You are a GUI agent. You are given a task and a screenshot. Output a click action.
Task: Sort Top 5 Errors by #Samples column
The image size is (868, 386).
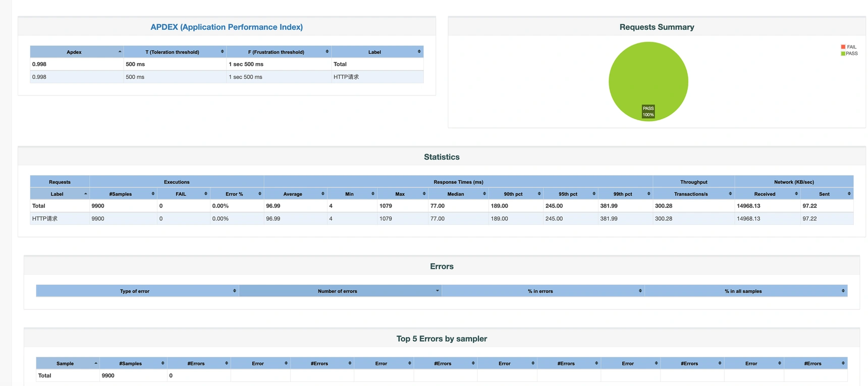click(133, 363)
